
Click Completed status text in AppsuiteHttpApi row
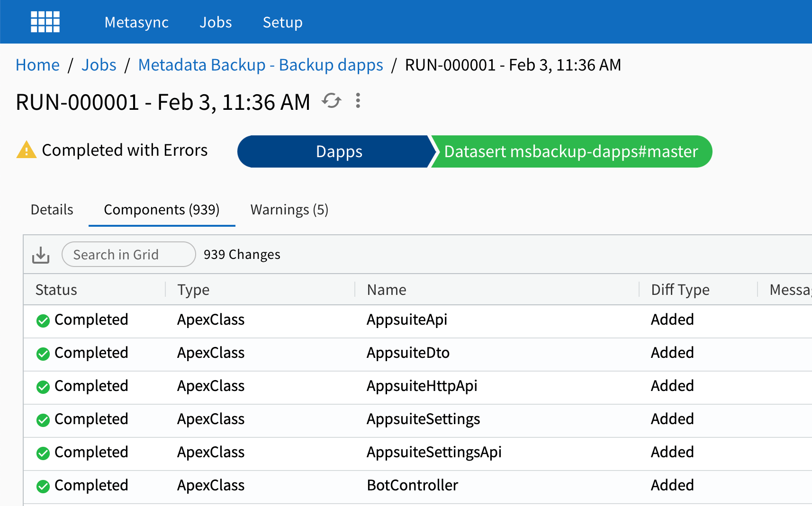[91, 386]
